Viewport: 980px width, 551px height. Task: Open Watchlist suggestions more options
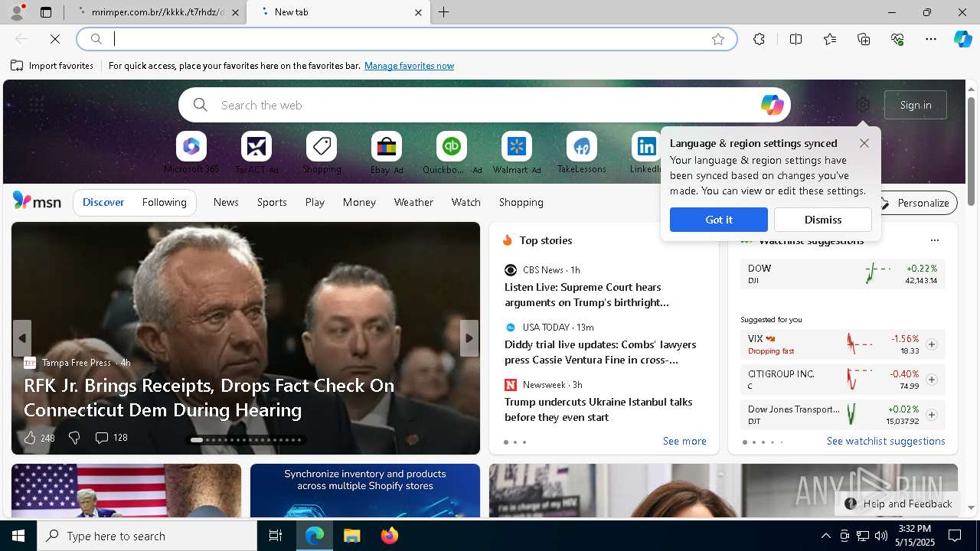935,240
